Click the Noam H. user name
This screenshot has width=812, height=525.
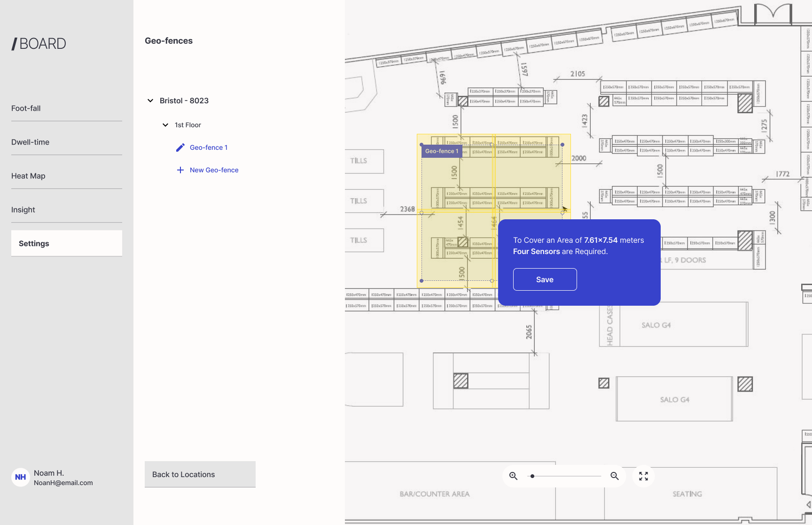click(49, 473)
